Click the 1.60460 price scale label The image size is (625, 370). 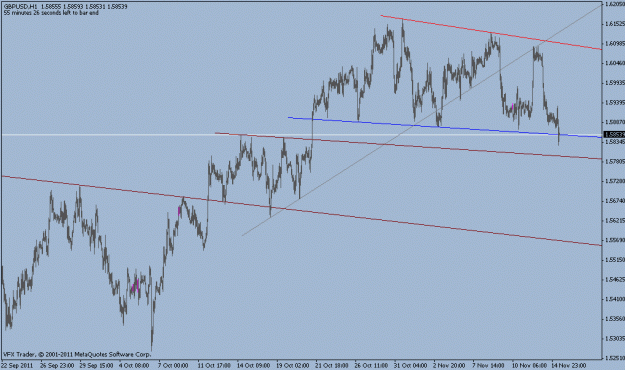pos(614,63)
